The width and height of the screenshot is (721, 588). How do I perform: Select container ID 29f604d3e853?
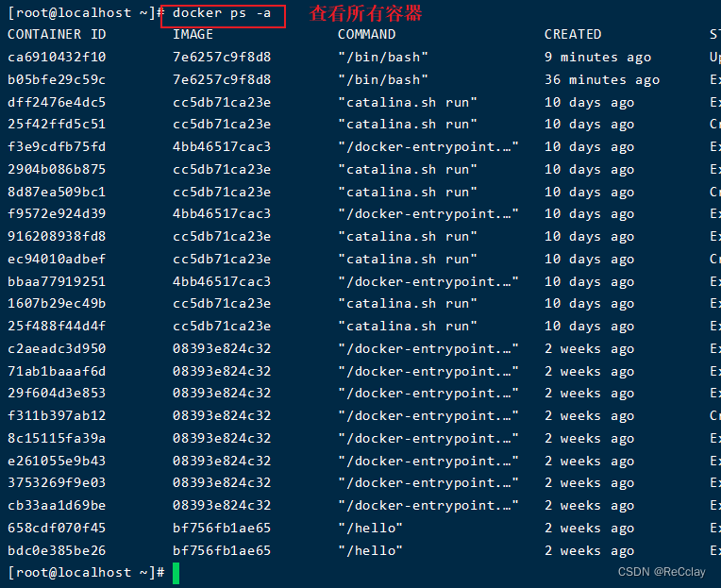57,393
